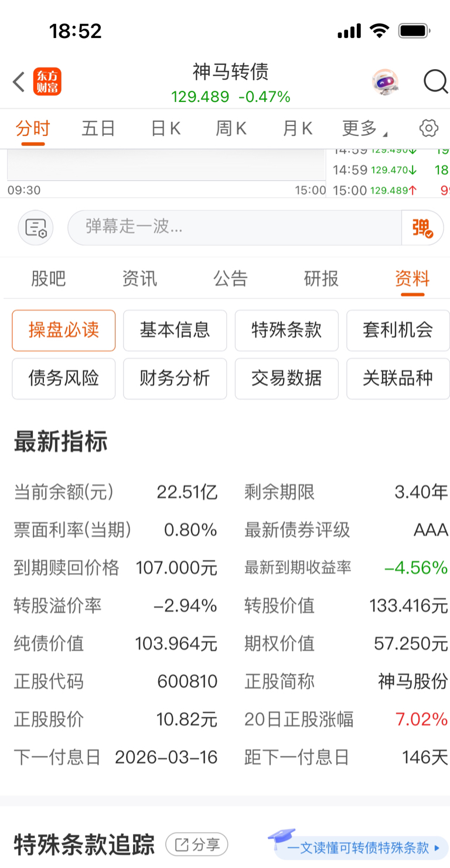Tap the Wi-Fi status icon
The height and width of the screenshot is (868, 450).
[x=380, y=31]
